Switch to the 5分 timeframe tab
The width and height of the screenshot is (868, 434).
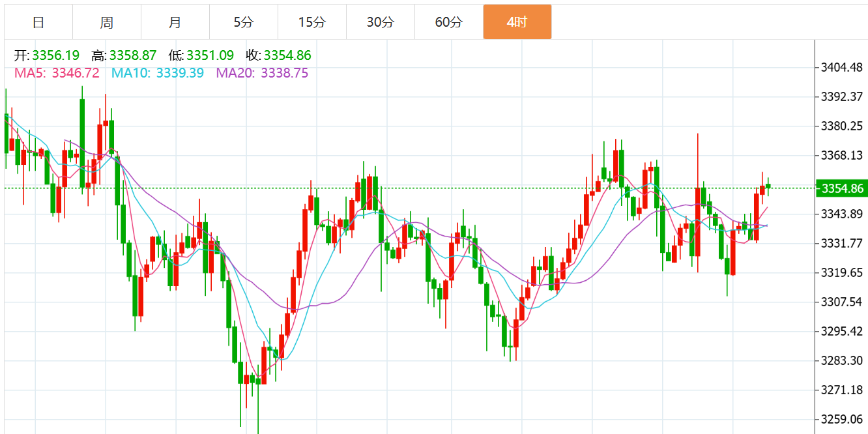coord(244,22)
